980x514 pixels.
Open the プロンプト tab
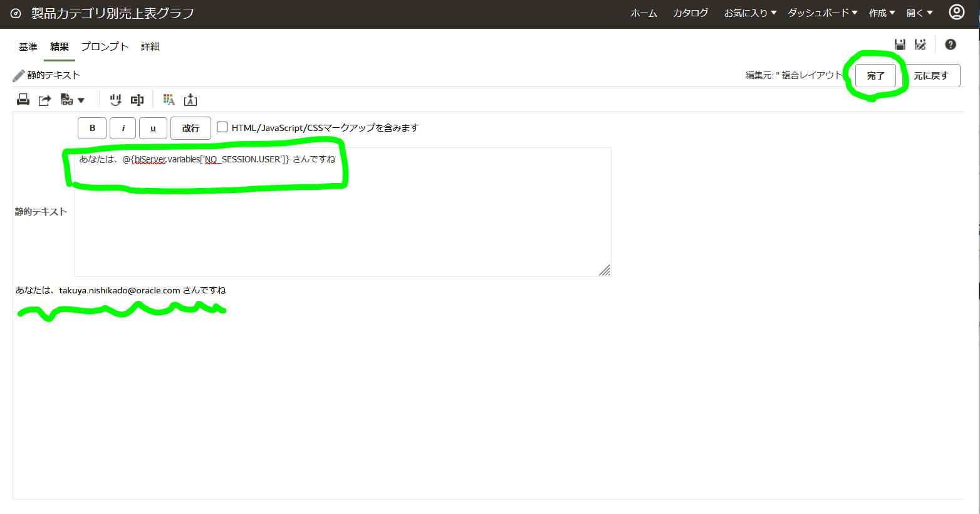(105, 46)
